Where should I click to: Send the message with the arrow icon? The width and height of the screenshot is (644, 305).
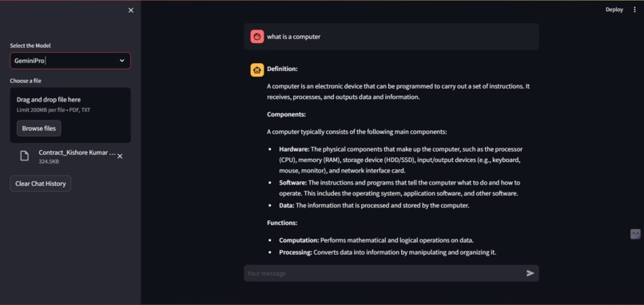pos(531,273)
